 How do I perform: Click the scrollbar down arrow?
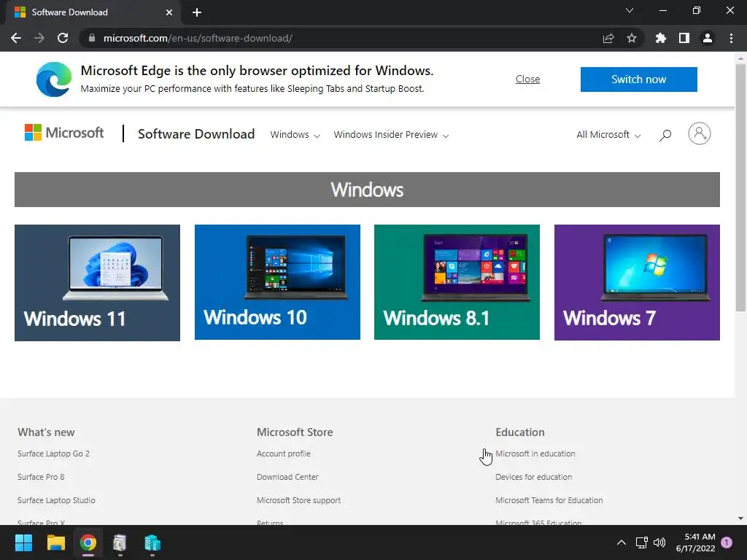tap(740, 518)
